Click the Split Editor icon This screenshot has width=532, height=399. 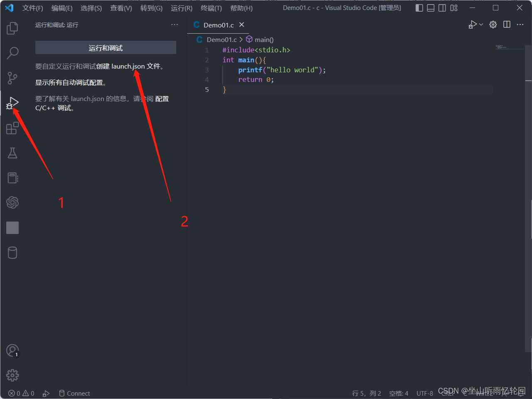(507, 24)
